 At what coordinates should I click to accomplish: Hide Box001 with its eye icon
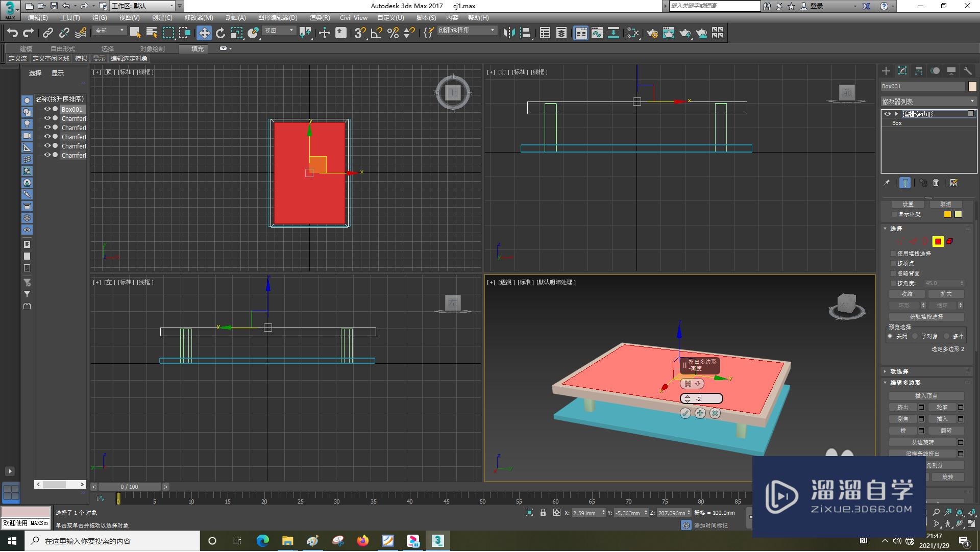(47, 109)
